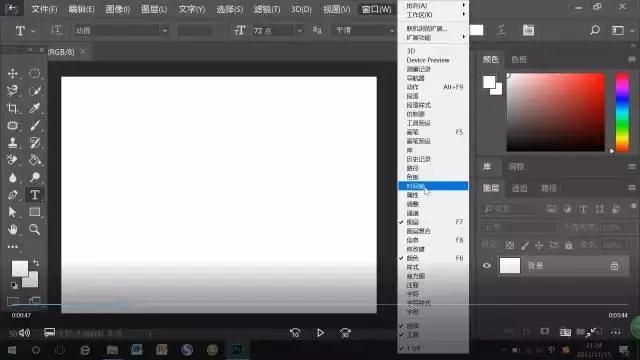
Task: Click the lock all padlock icon in Layers panel
Action: [569, 245]
